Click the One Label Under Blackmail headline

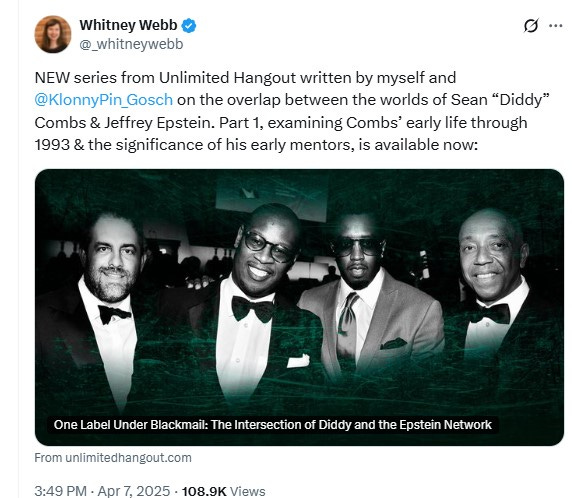coord(273,425)
